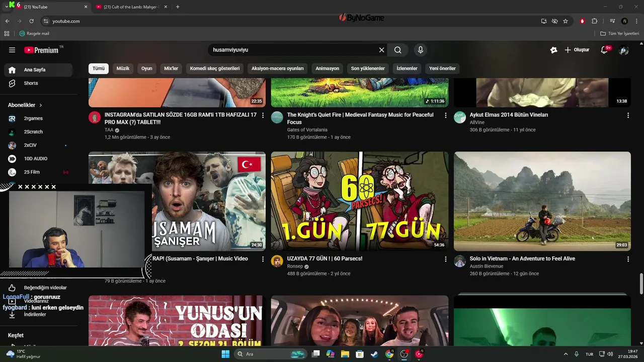This screenshot has height=362, width=644.
Task: Click the AllVine channel avatar
Action: (x=460, y=117)
